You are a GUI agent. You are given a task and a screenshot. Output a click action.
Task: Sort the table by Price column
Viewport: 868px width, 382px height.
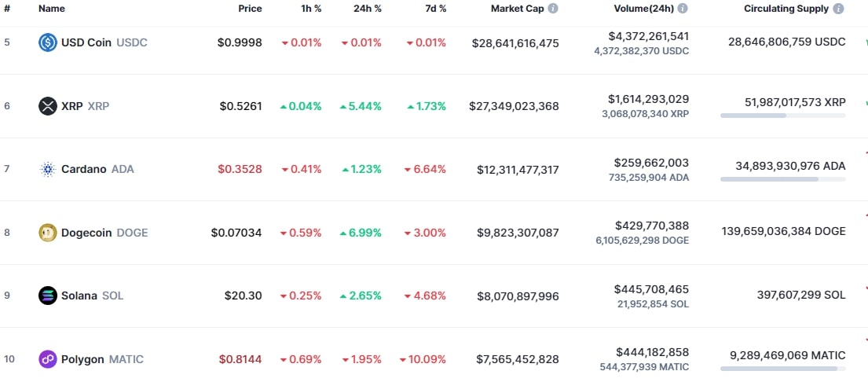[x=250, y=9]
